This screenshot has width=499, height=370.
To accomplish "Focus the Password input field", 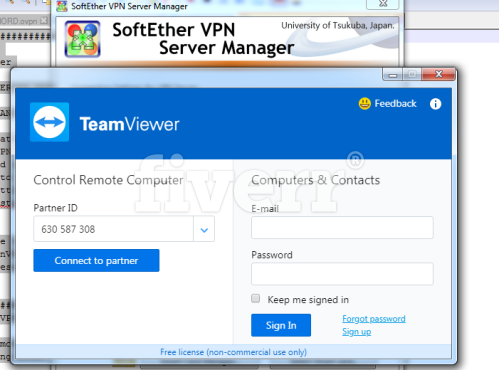I will [342, 274].
